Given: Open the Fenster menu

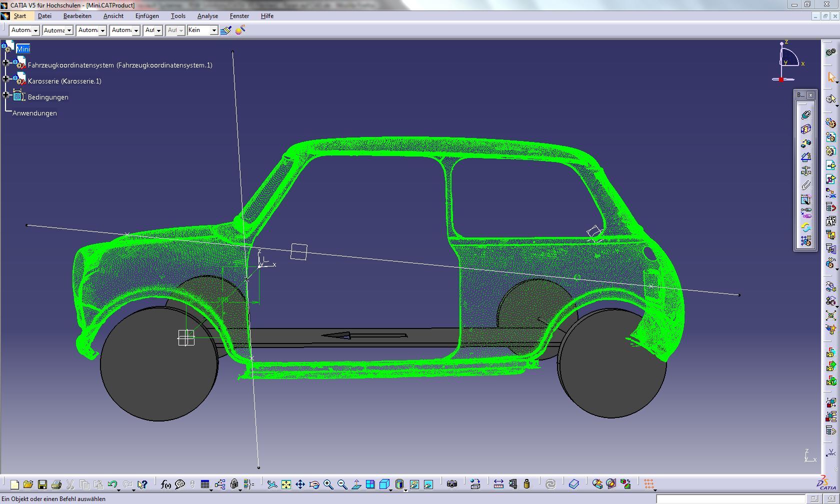Looking at the screenshot, I should [x=239, y=16].
